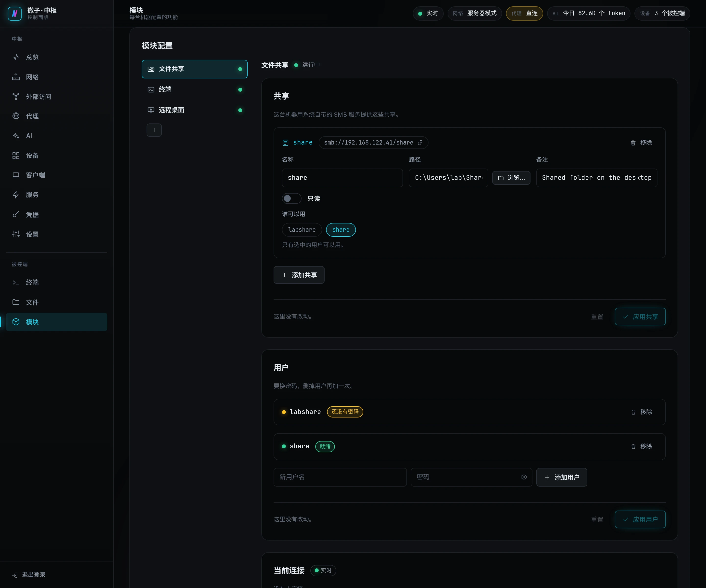Image resolution: width=706 pixels, height=588 pixels.
Task: Click the 浏览... browse button
Action: (x=511, y=178)
